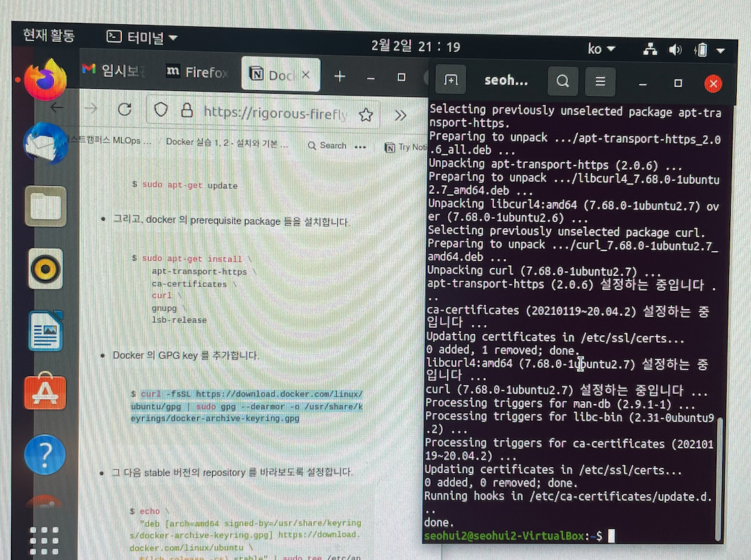Open the terminal search button
The width and height of the screenshot is (751, 560).
coord(563,81)
